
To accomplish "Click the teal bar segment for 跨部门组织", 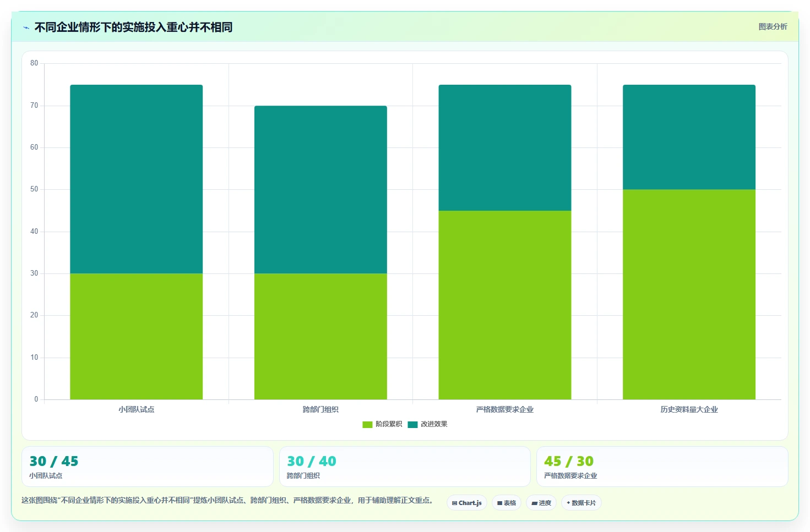I will [x=320, y=189].
